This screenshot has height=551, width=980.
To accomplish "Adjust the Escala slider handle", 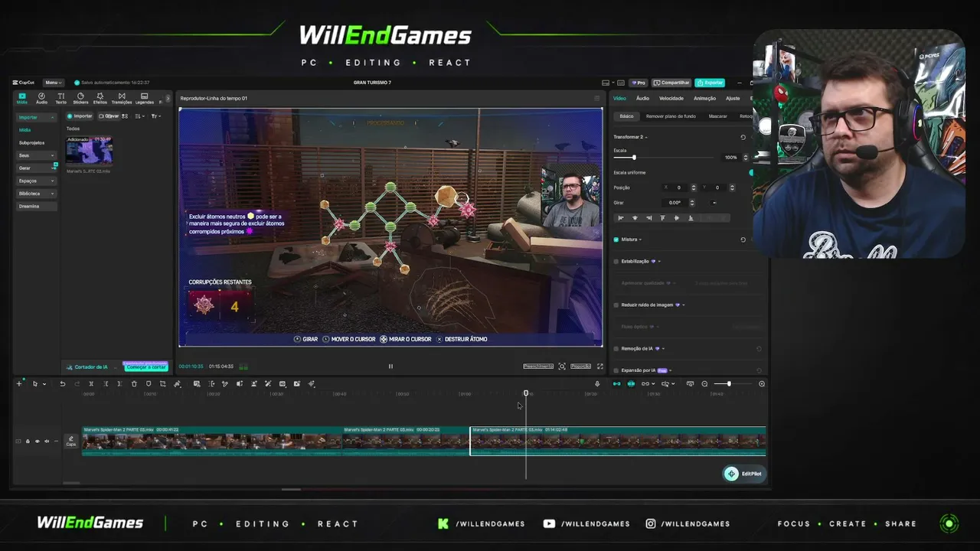I will point(634,158).
